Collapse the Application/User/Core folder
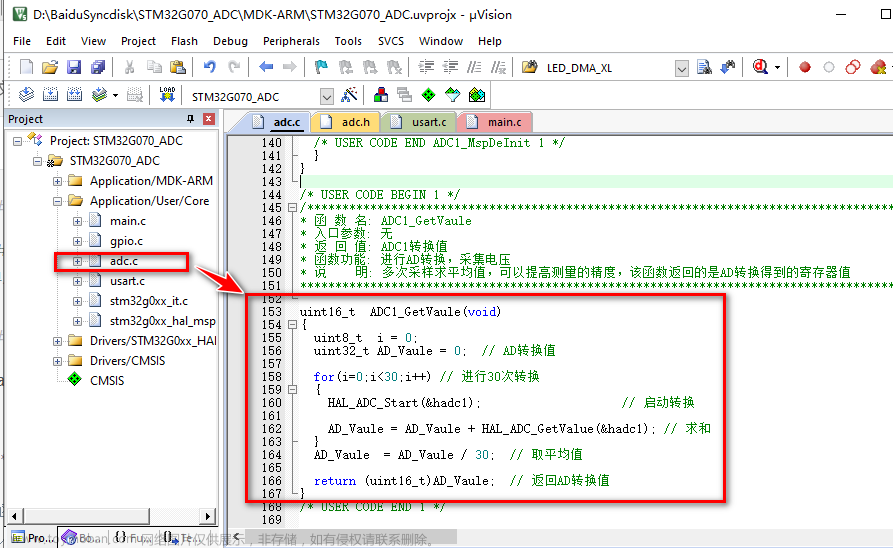Viewport: 893px width, 548px height. [58, 201]
